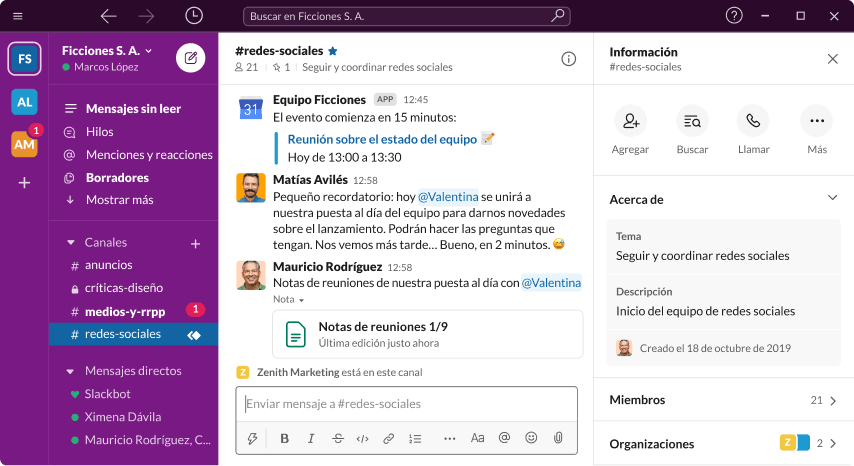Open Hilos in the sidebar
This screenshot has width=854, height=466.
(100, 132)
